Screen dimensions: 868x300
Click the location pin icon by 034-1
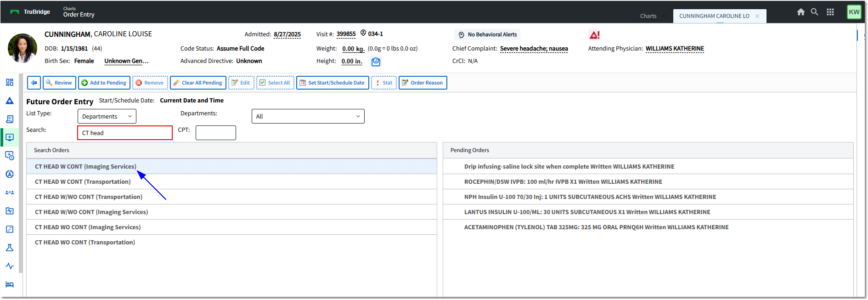[363, 33]
